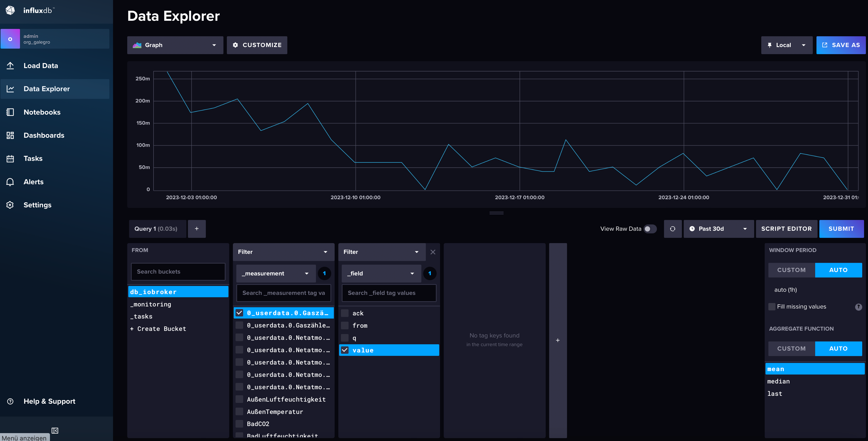Image resolution: width=868 pixels, height=441 pixels.
Task: Check the ack field checkbox
Action: pos(345,313)
